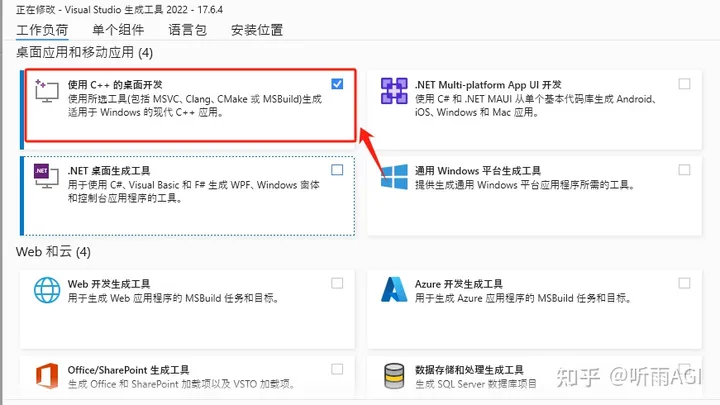Click the Azure logo icon
The width and height of the screenshot is (720, 405).
[394, 289]
